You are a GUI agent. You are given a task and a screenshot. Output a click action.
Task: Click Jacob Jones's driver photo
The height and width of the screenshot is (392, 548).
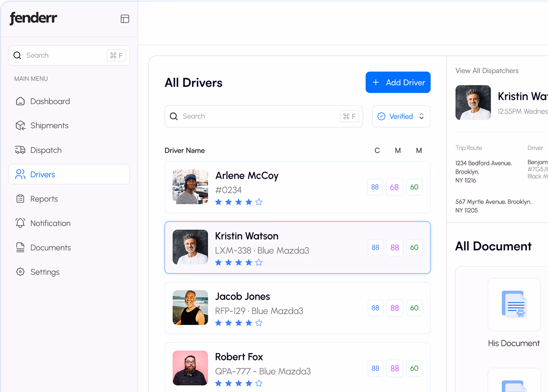point(191,308)
